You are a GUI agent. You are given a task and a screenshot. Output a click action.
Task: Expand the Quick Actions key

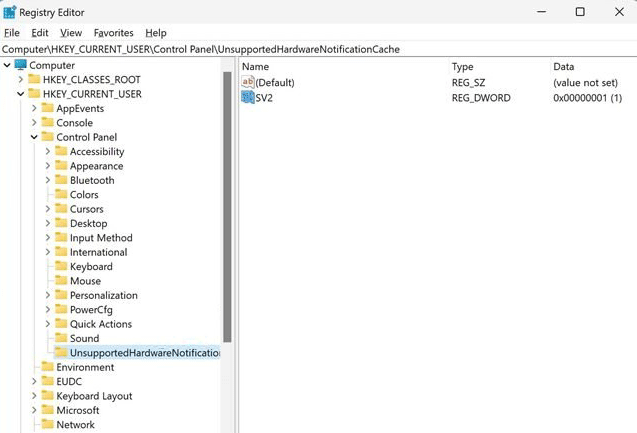click(x=48, y=324)
